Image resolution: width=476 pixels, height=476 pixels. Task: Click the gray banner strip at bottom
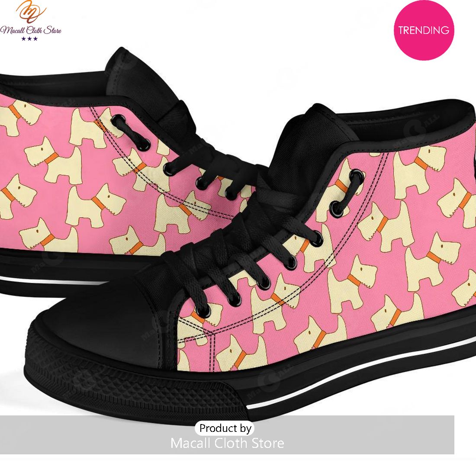coord(227,435)
